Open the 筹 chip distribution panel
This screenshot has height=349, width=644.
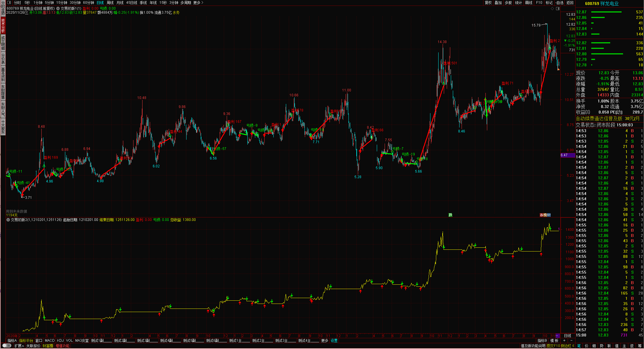(x=640, y=346)
